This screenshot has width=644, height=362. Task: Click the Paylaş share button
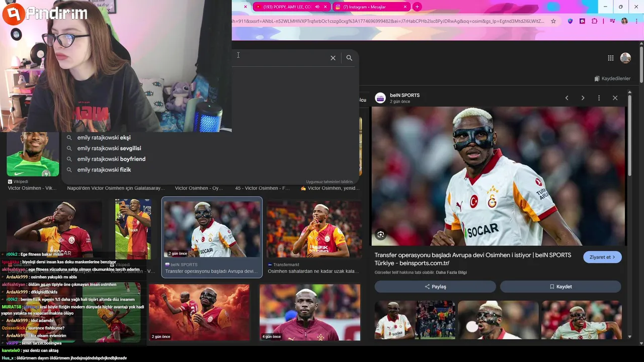pyautogui.click(x=435, y=287)
